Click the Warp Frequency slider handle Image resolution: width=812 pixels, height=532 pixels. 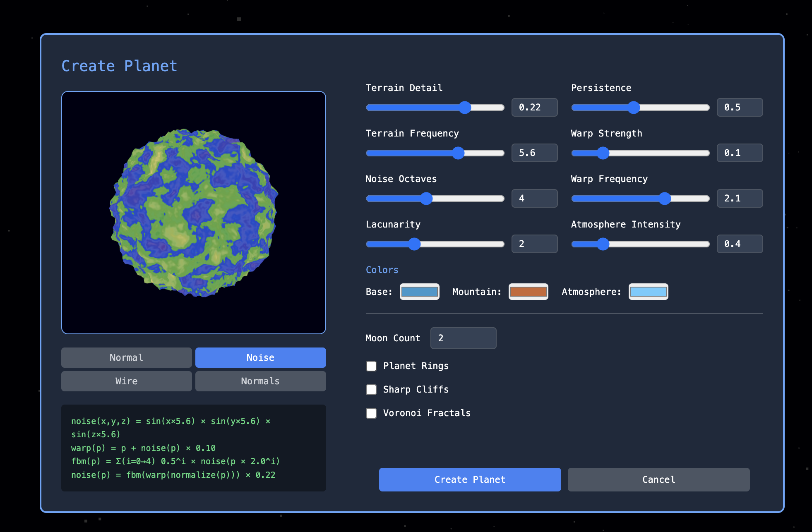[x=664, y=199]
